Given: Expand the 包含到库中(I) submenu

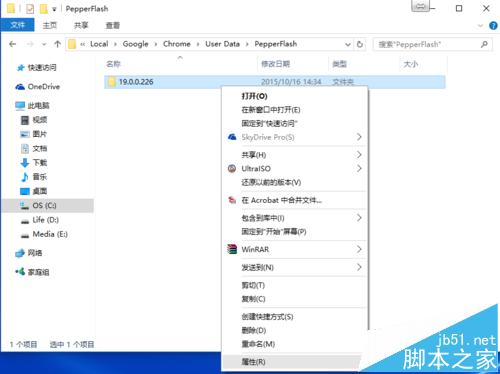Looking at the screenshot, I should coord(295,218).
